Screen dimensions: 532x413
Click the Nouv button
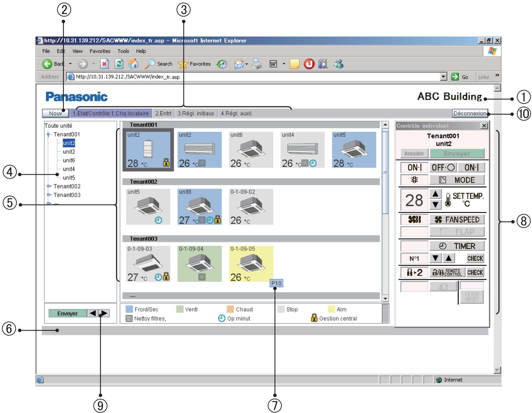pos(55,113)
